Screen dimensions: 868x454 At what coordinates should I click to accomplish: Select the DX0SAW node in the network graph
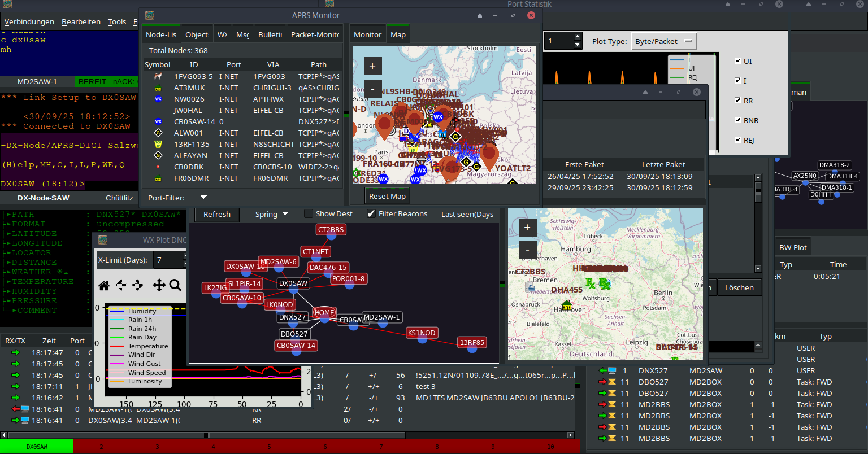293,283
